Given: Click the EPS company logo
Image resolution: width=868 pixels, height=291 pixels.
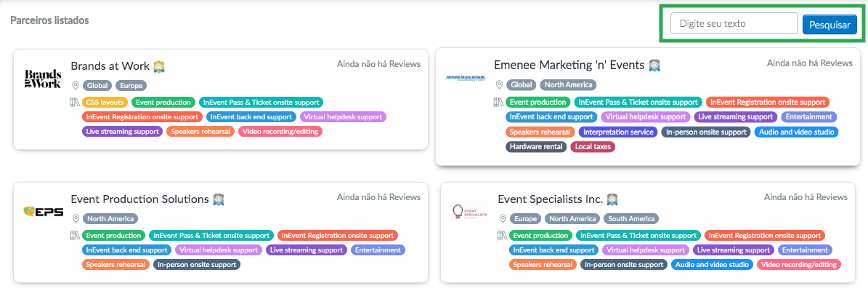Looking at the screenshot, I should pyautogui.click(x=43, y=211).
